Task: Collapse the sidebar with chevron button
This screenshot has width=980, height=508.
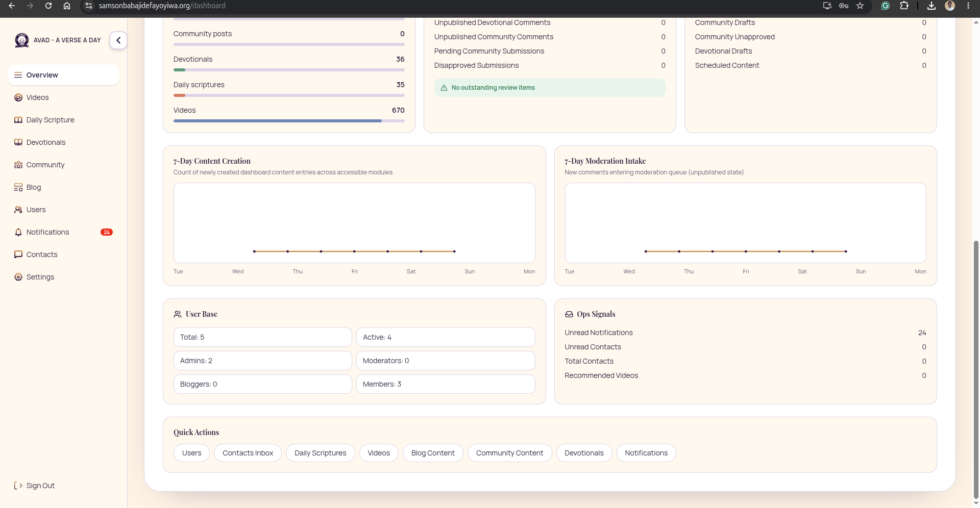Action: point(118,40)
